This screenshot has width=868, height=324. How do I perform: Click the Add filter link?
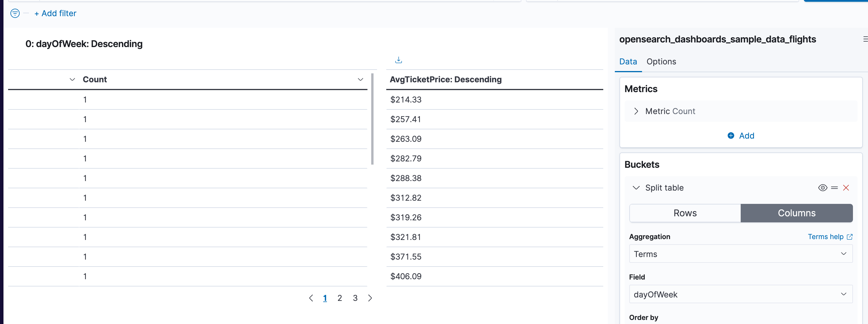tap(55, 13)
